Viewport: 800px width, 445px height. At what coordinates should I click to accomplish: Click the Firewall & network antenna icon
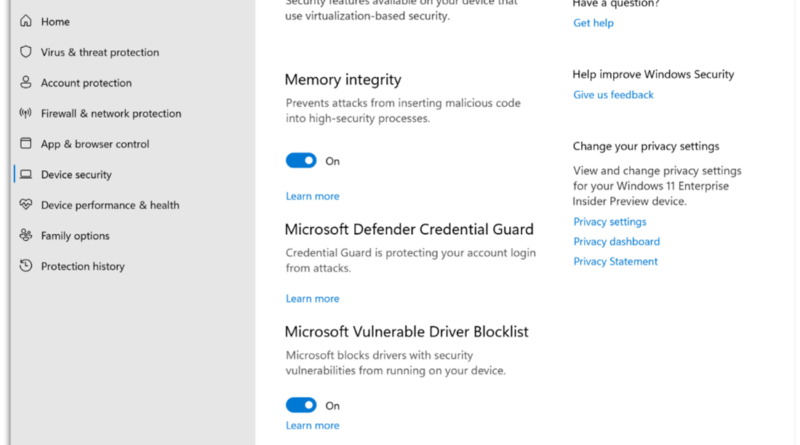point(26,113)
